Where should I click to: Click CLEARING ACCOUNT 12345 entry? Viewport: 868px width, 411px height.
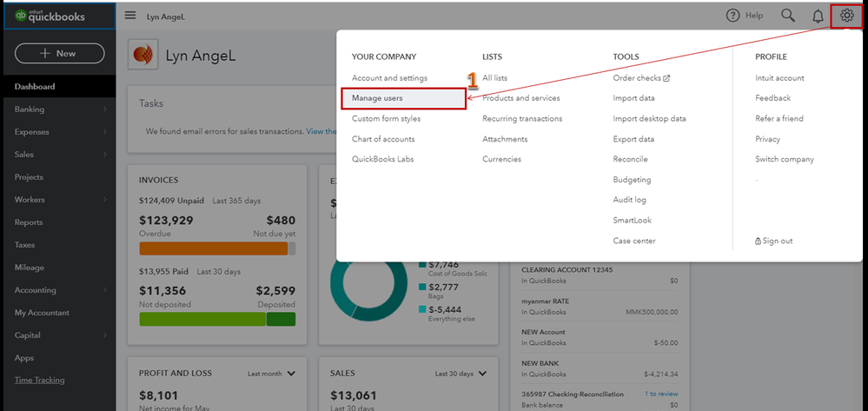pos(567,270)
